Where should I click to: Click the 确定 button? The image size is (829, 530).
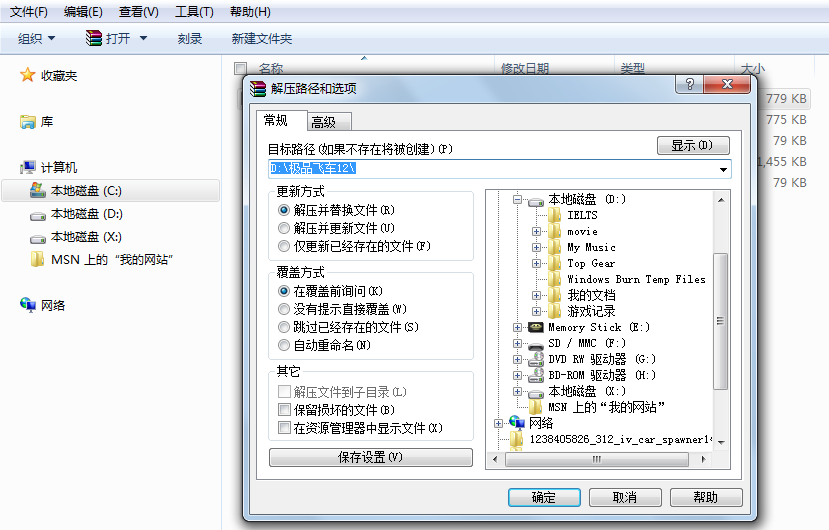coord(544,497)
